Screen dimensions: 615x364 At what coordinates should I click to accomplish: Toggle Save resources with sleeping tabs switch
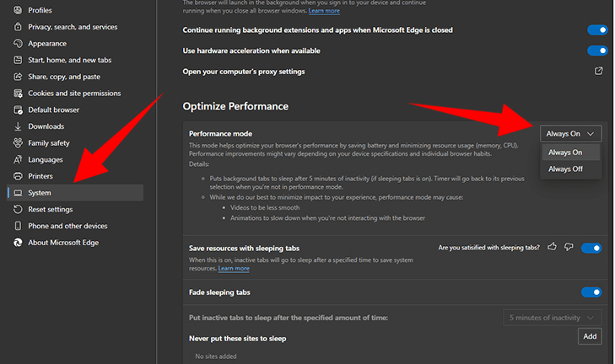tap(591, 248)
